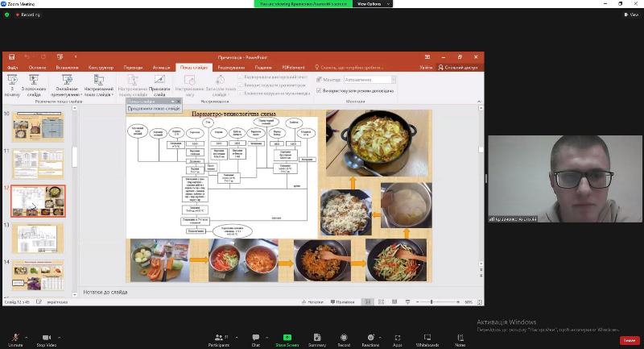Open Reactions in the Zoom toolbar
The height and width of the screenshot is (349, 644).
370,337
